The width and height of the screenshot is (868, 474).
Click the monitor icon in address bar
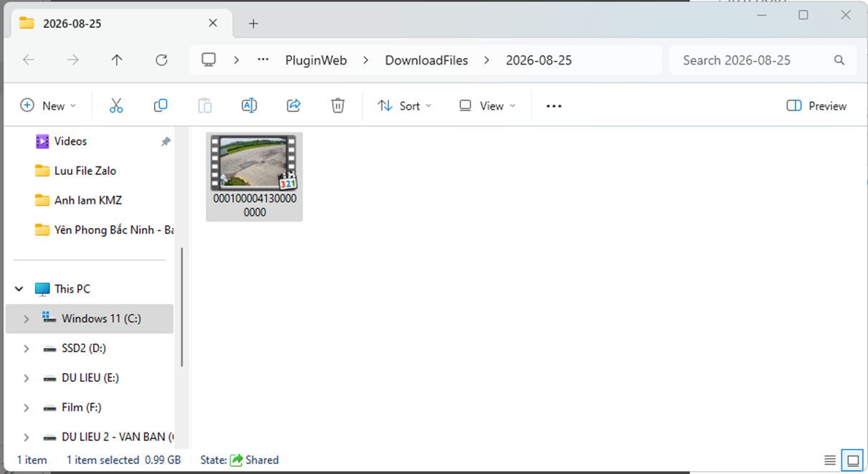[209, 60]
